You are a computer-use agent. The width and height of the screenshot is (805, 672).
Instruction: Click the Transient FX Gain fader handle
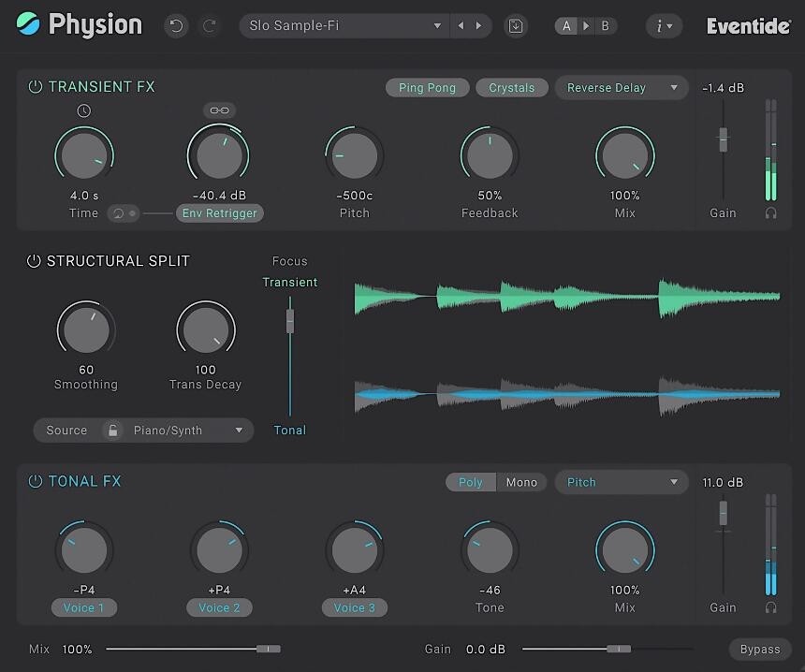(x=723, y=139)
